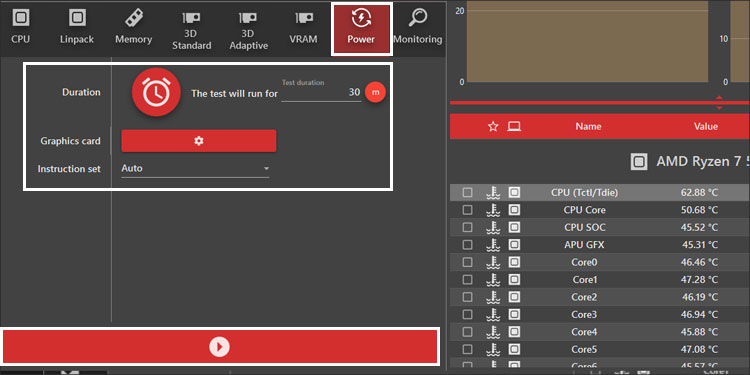Click temperature icon in Core3 row
This screenshot has width=750, height=375.
coord(493,314)
